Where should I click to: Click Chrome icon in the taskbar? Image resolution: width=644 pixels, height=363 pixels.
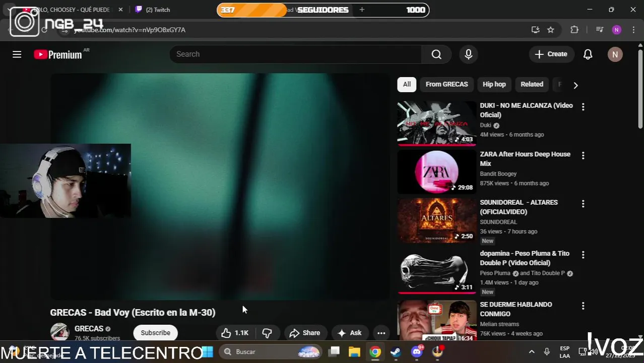[375, 352]
